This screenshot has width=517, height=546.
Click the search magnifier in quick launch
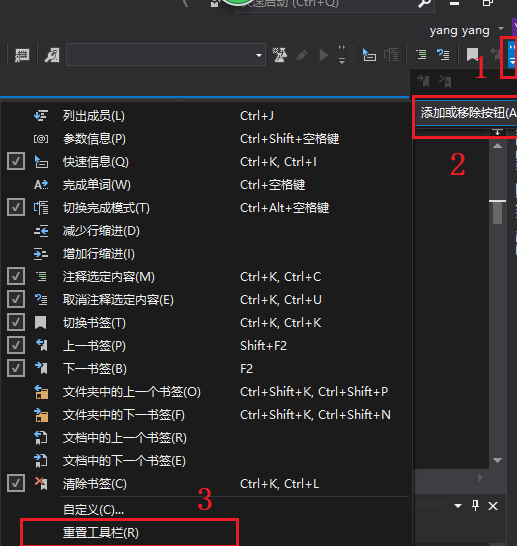pyautogui.click(x=424, y=3)
